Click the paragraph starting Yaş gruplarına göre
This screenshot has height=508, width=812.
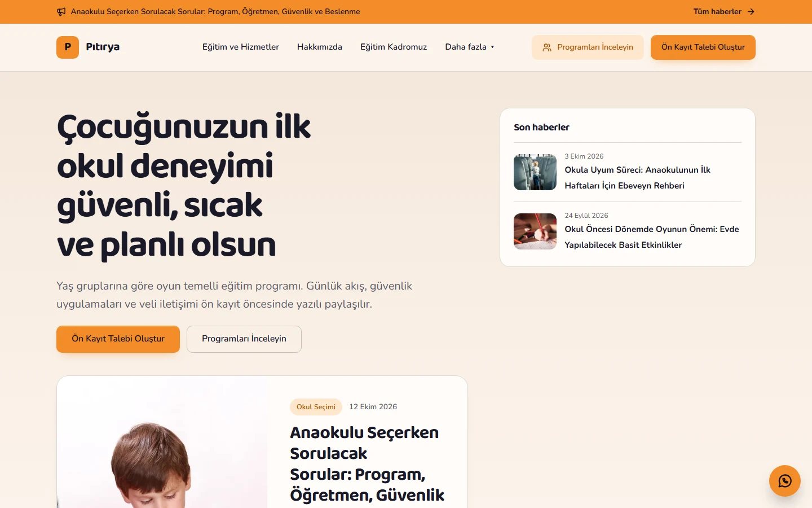[234, 295]
